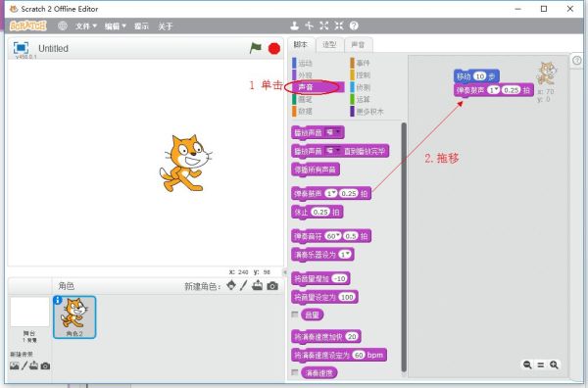The width and height of the screenshot is (588, 388).
Task: Select the Grow sprite tool
Action: click(324, 25)
